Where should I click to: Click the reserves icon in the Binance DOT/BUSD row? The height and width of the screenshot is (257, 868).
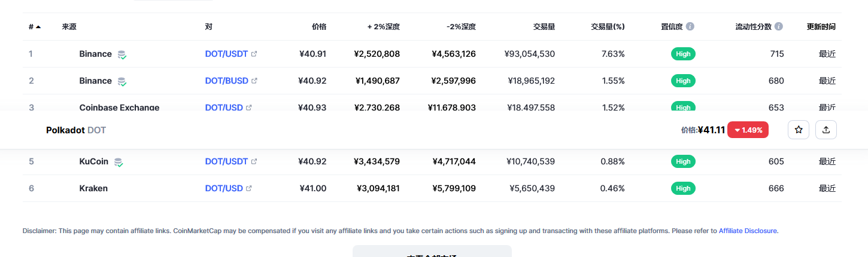coord(122,81)
